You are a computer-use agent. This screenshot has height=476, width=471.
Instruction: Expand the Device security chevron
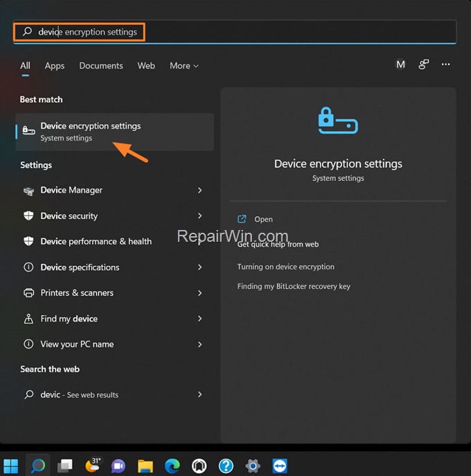(199, 216)
